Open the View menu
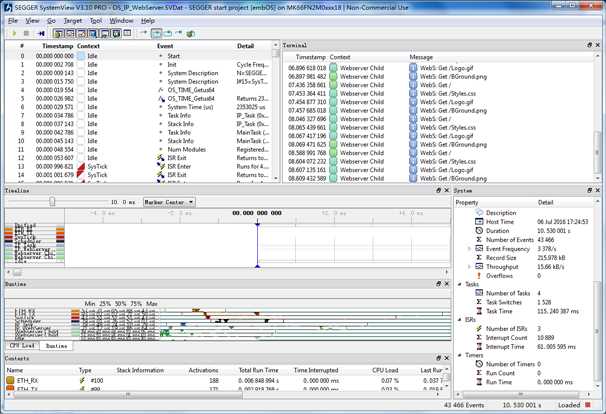The height and width of the screenshot is (414, 606). (x=32, y=21)
